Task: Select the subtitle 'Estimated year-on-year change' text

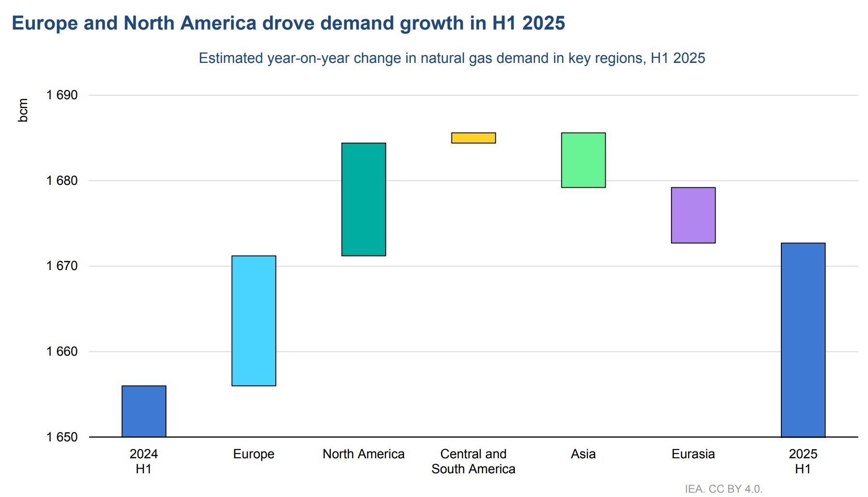Action: [452, 58]
